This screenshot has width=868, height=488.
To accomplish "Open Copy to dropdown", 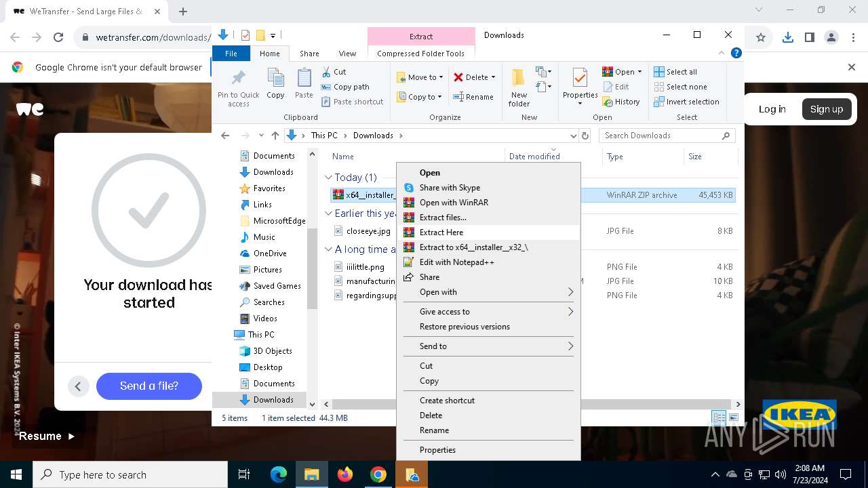I will [x=420, y=97].
